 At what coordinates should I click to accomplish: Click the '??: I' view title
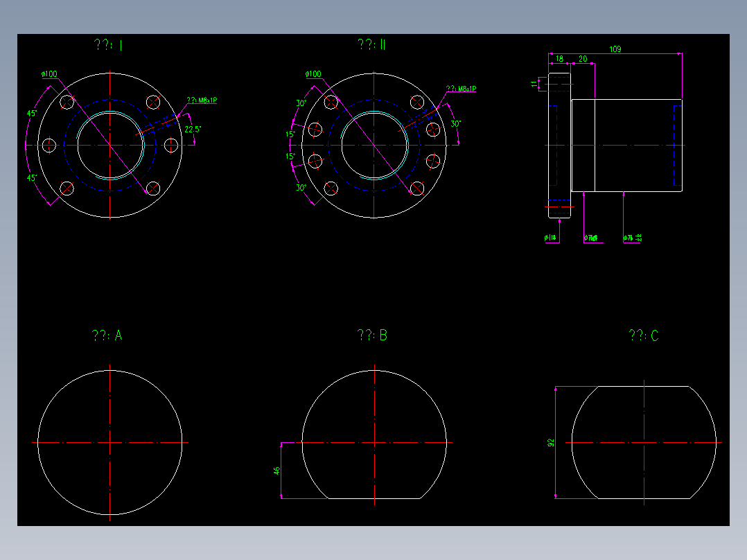[x=108, y=45]
